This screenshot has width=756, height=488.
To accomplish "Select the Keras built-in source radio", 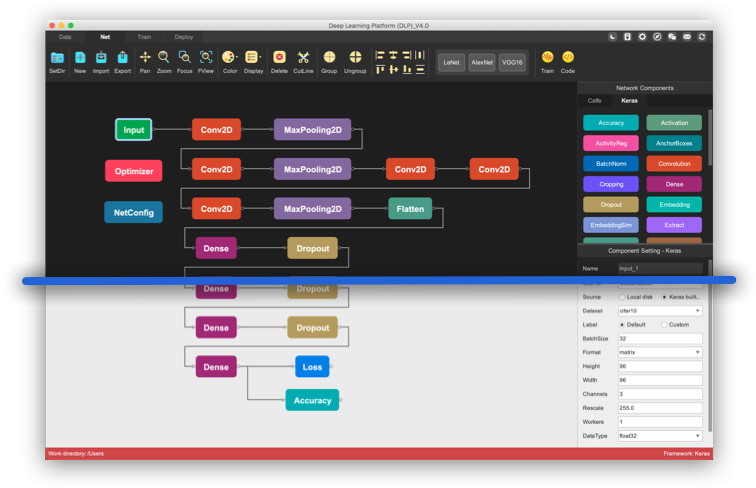I will coord(664,297).
